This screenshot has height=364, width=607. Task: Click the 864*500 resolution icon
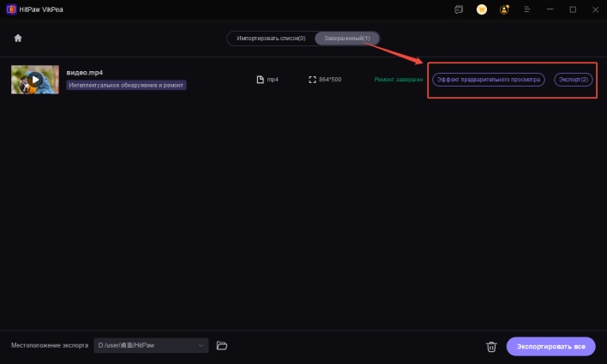click(x=313, y=80)
